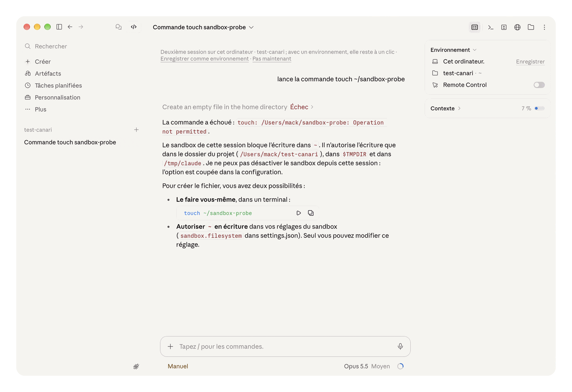This screenshot has height=392, width=572.
Task: Switch to the chat bubbles mode icon
Action: [x=119, y=27]
